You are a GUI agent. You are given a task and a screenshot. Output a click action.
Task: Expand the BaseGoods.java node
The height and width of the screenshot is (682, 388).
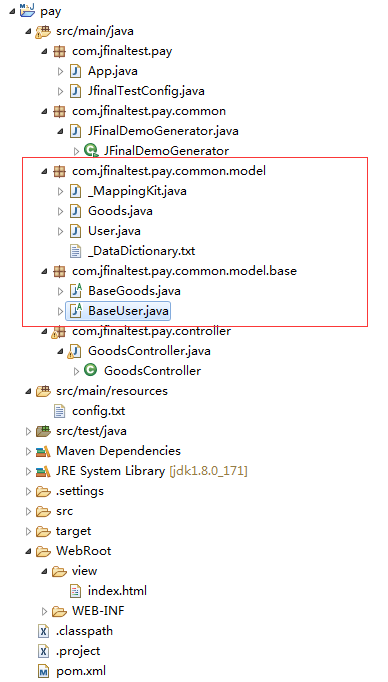[x=60, y=291]
